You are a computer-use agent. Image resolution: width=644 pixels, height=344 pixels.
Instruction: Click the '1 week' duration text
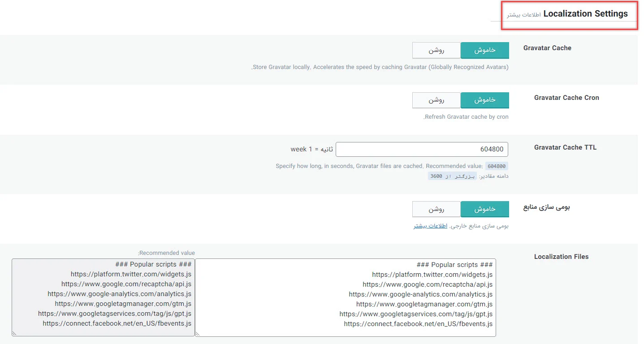pos(302,149)
